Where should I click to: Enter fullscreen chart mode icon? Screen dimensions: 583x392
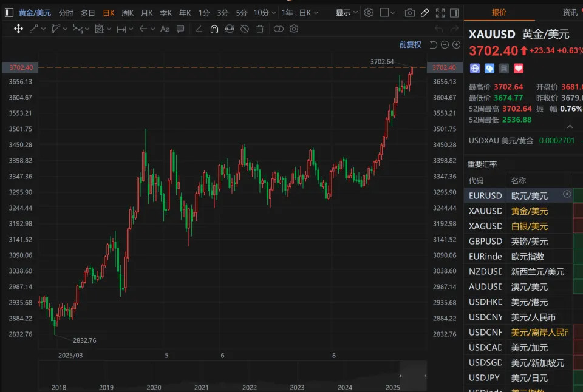[440, 13]
